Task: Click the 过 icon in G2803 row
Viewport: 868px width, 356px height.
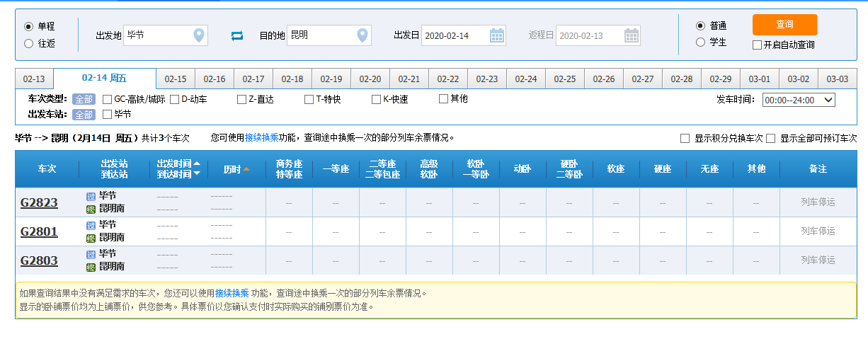Action: click(91, 254)
